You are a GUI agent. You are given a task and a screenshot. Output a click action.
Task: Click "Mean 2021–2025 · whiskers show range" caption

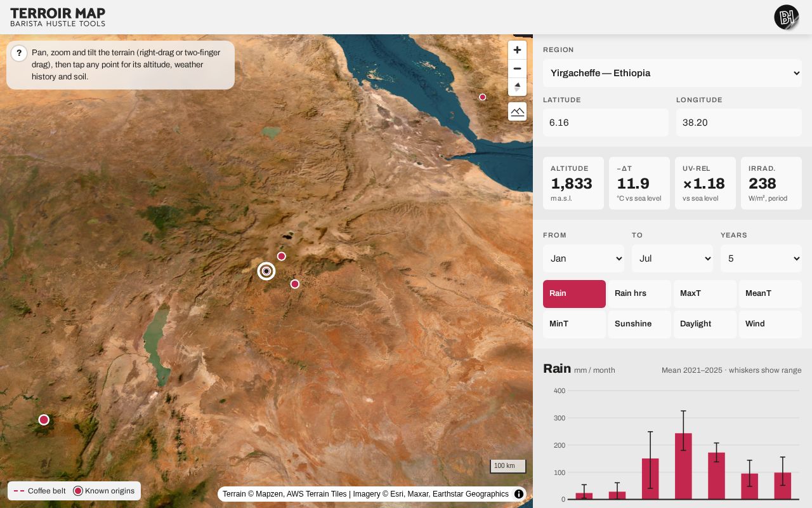(731, 370)
